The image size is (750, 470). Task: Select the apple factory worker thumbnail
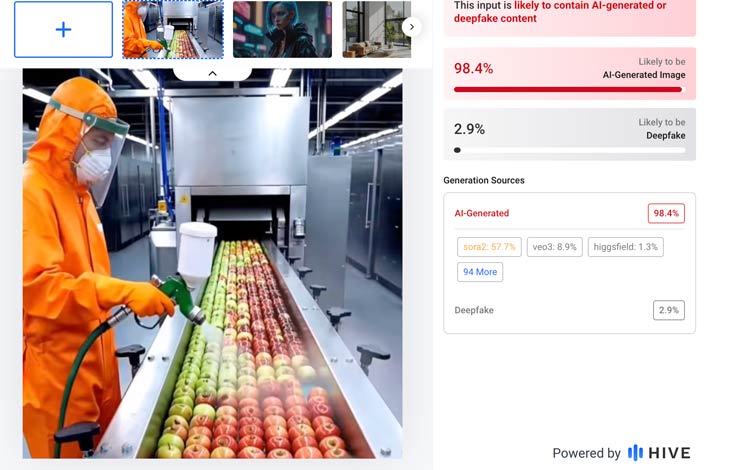(x=173, y=29)
